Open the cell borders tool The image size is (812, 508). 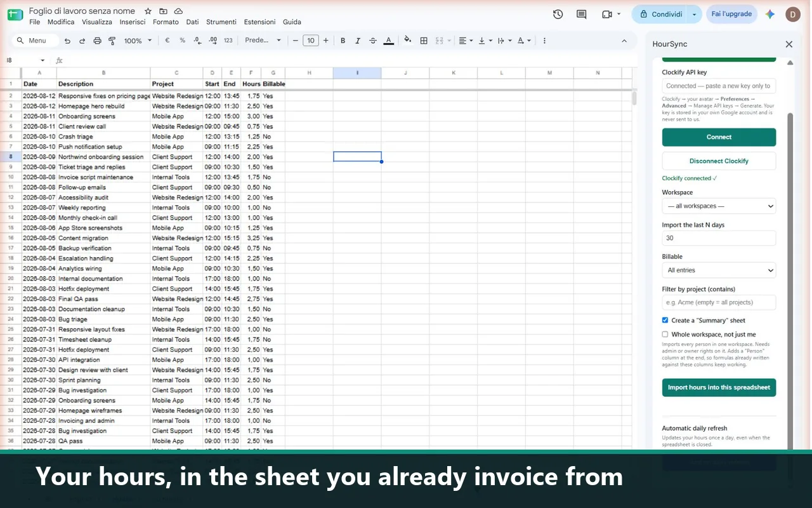pyautogui.click(x=424, y=41)
